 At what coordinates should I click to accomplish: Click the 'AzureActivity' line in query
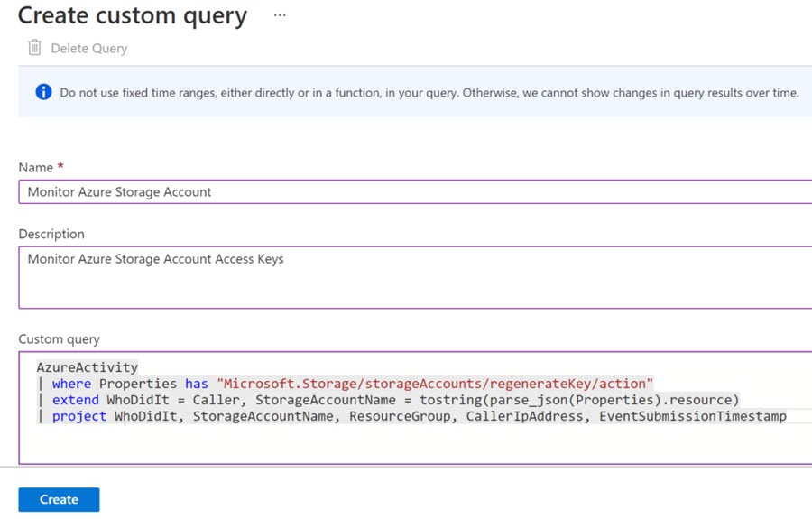(87, 367)
